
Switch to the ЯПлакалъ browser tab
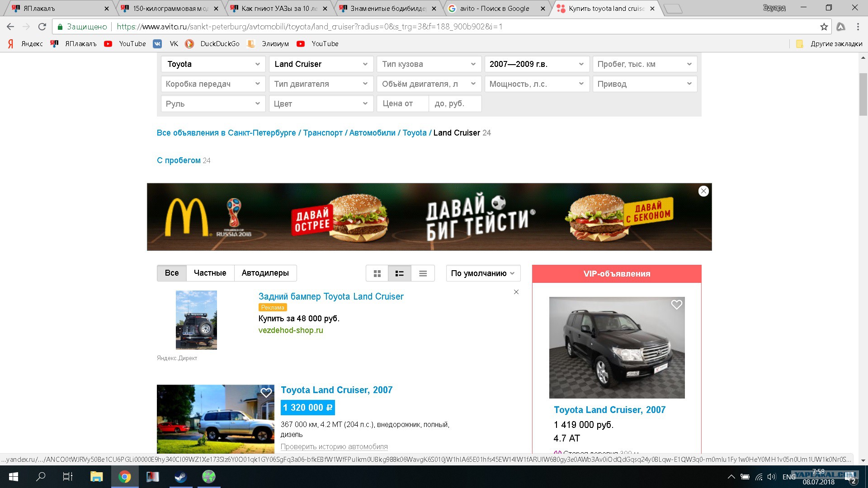59,8
